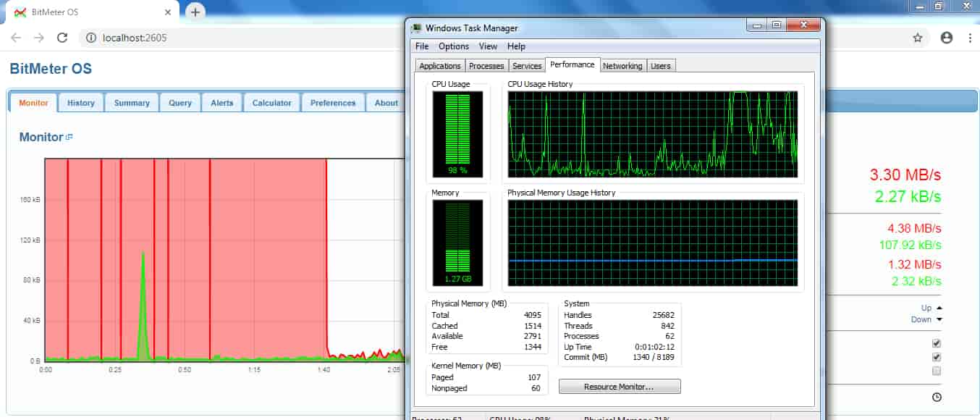This screenshot has height=420, width=980.
Task: Click the CPU Usage 98 % meter
Action: point(459,134)
